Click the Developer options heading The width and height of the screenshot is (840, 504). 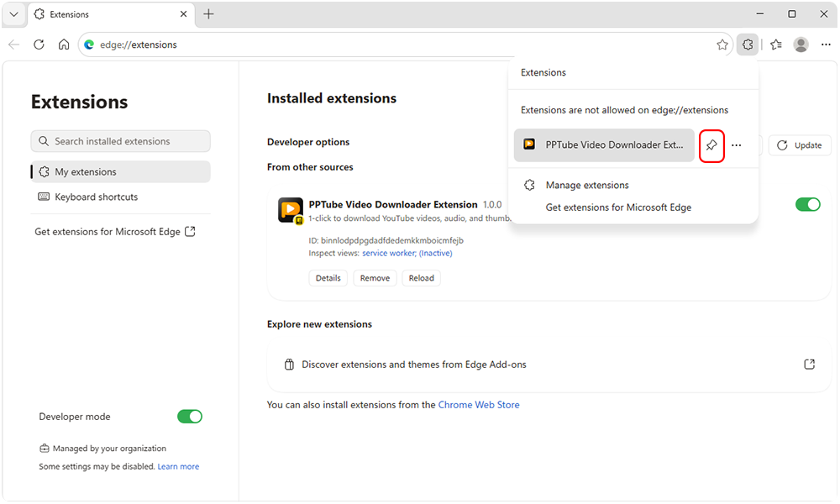[308, 142]
